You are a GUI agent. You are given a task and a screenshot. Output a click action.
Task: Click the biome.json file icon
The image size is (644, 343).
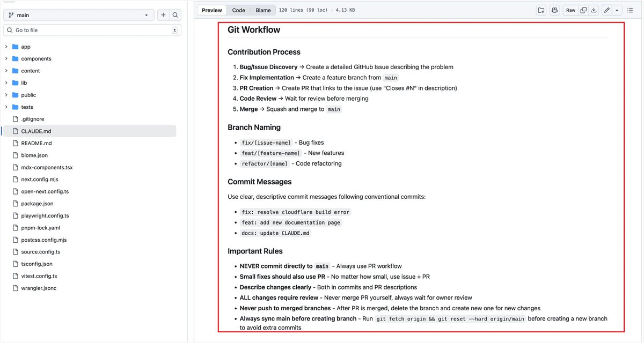point(15,155)
